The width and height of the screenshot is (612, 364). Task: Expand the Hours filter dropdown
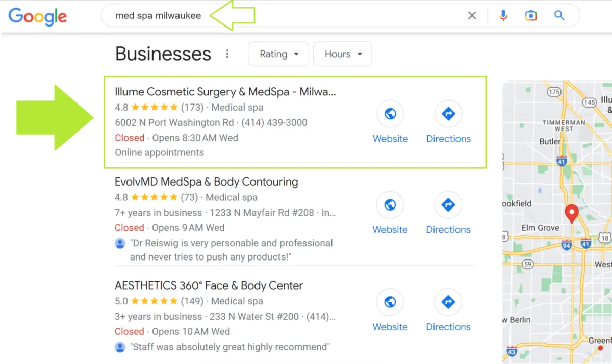343,54
